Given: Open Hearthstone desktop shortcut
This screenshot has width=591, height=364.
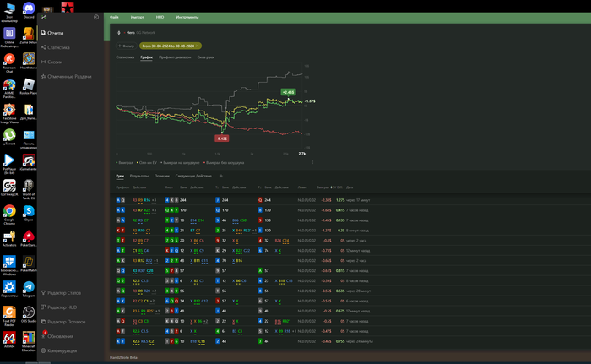Looking at the screenshot, I should coord(29,61).
